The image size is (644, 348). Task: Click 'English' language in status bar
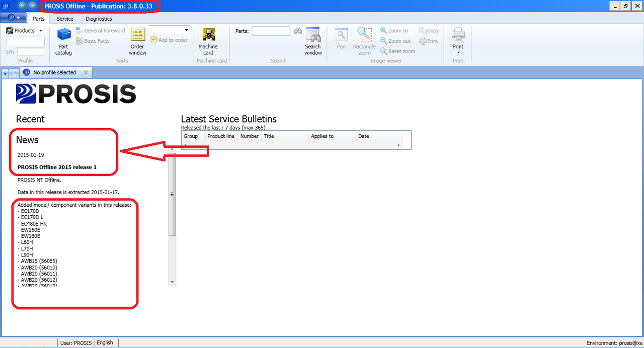(105, 342)
